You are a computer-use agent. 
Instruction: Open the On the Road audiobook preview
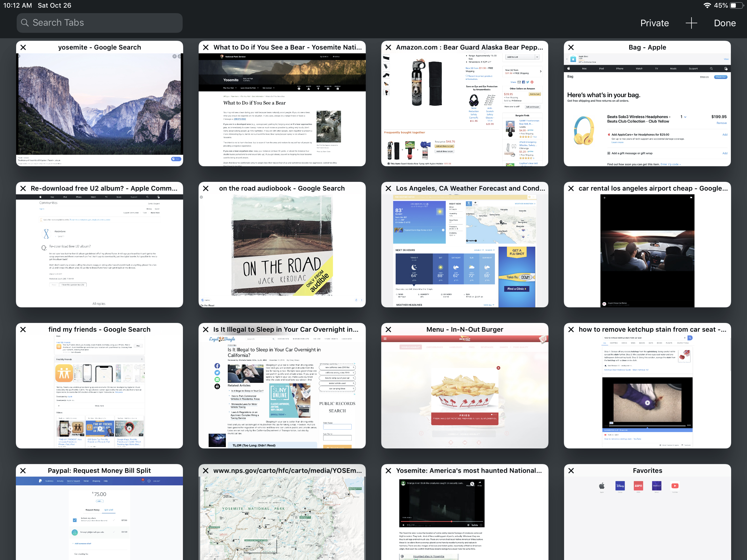[x=282, y=251]
